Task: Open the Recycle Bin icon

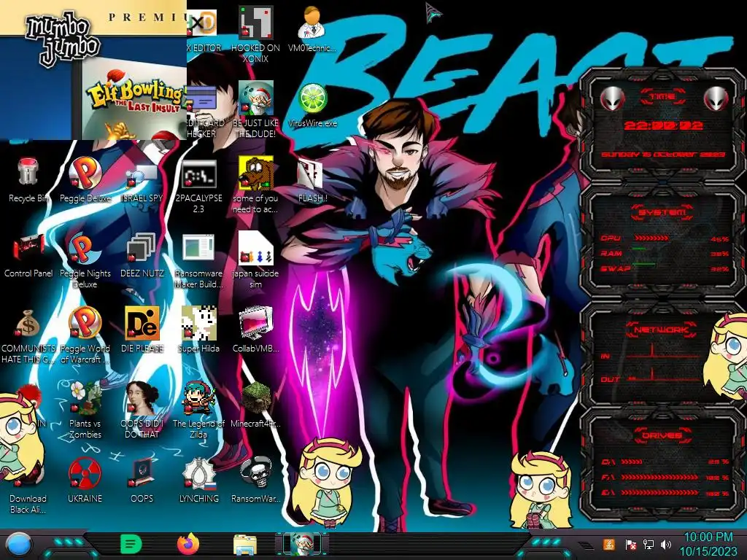Action: [x=28, y=172]
